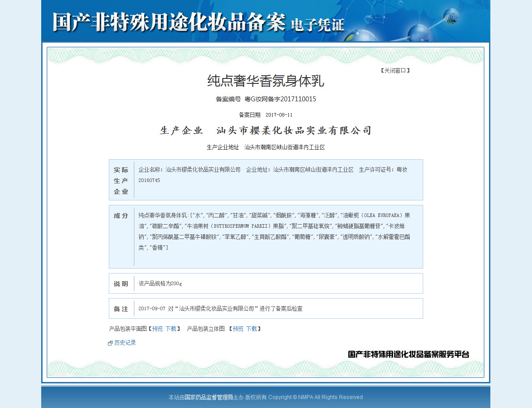Click the 实际生产企业 row label

[121, 180]
